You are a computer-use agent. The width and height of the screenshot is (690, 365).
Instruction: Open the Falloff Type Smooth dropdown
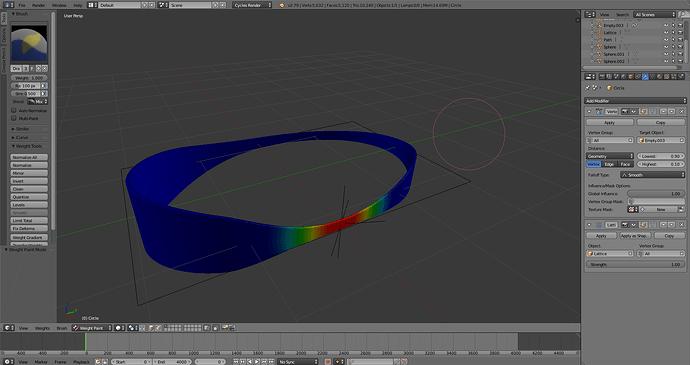(652, 175)
